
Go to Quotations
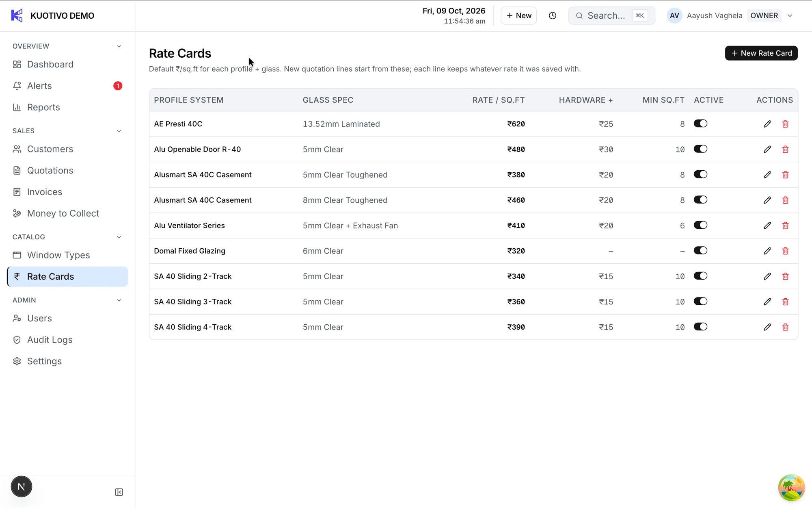(x=67, y=170)
